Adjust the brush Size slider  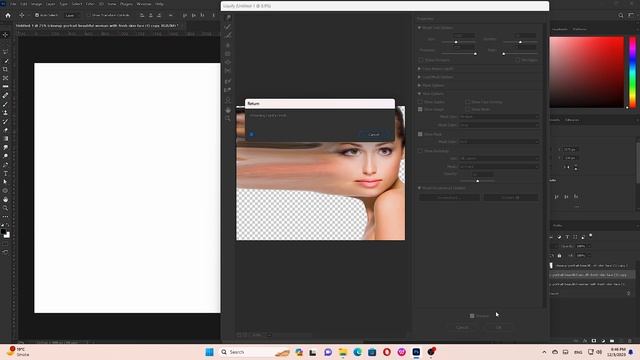456,42
